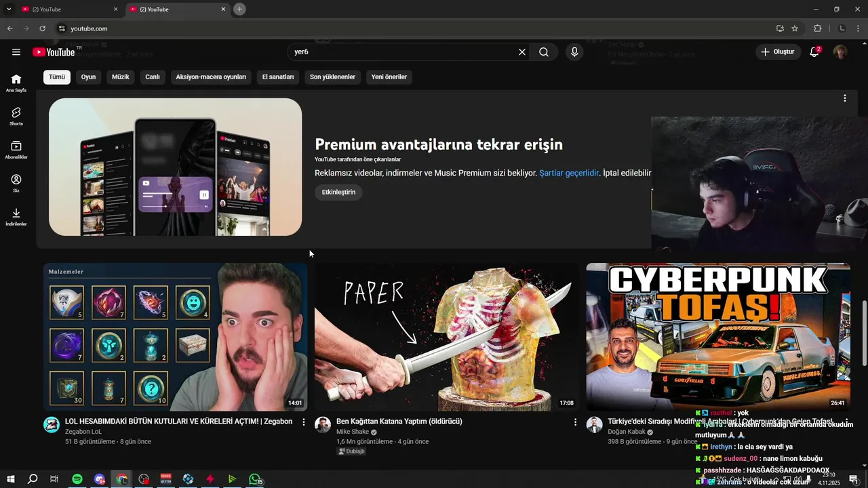Open a new Chrome tab

pyautogui.click(x=239, y=9)
